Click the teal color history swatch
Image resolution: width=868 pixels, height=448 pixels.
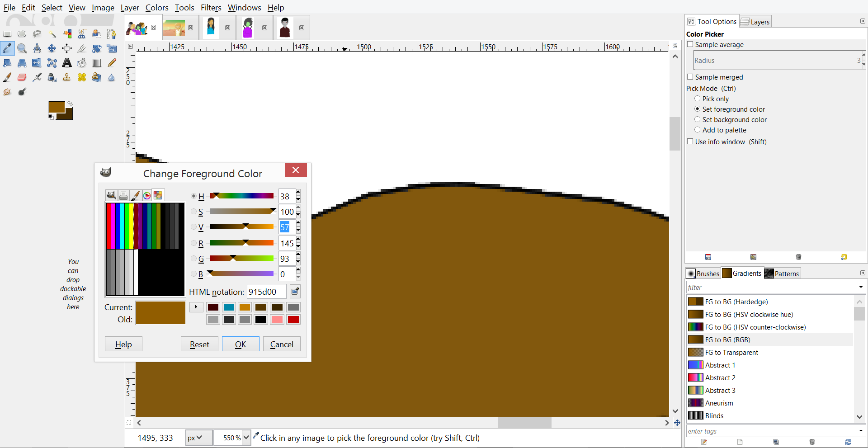(x=229, y=307)
